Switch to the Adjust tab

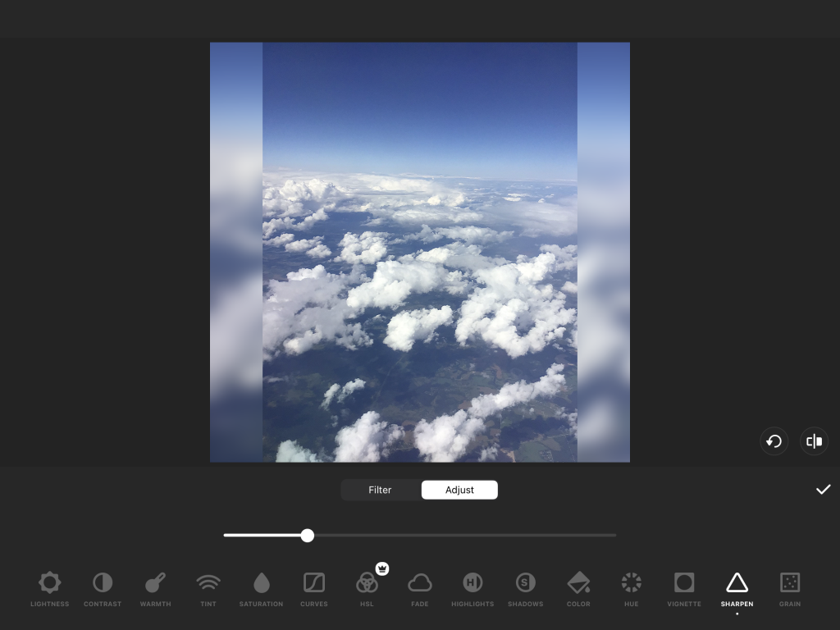coord(459,490)
